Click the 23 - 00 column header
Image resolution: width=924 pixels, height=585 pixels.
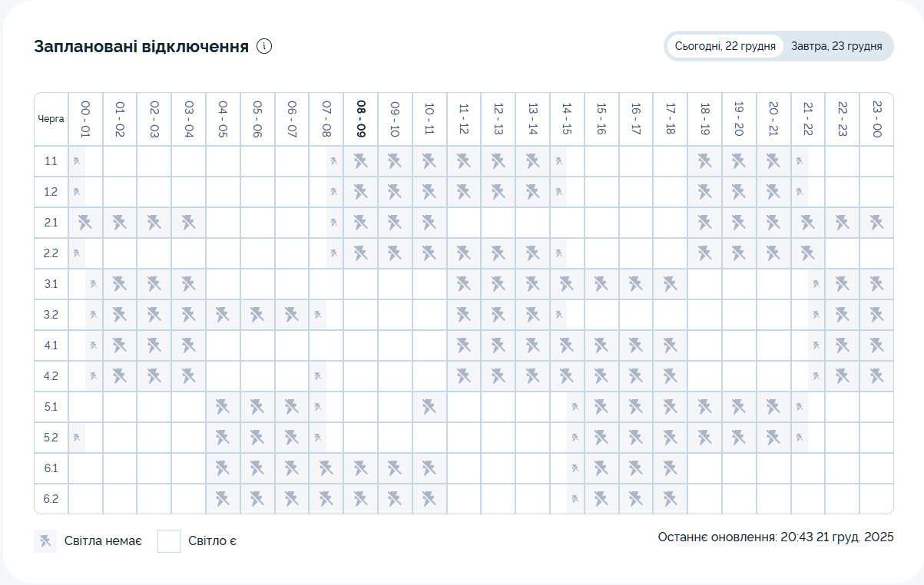click(876, 119)
